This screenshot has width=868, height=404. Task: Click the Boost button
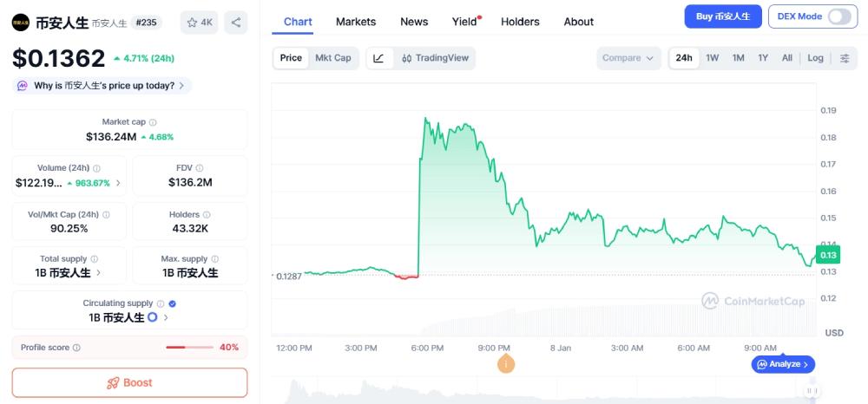coord(129,382)
